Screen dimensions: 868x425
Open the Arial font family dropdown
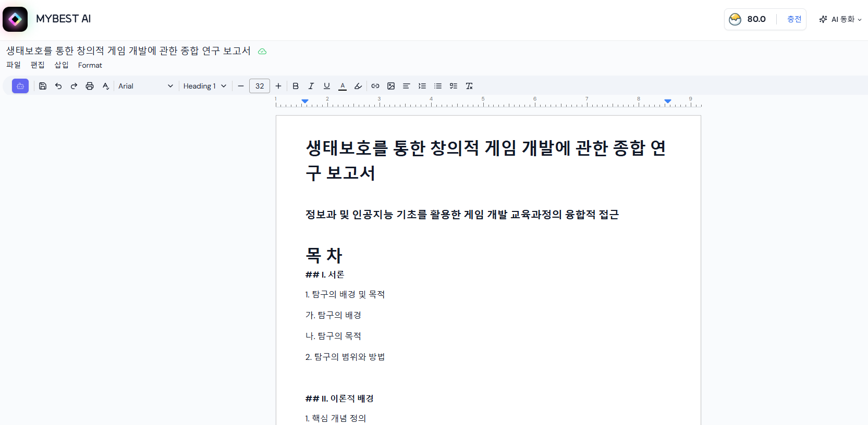[x=145, y=86]
